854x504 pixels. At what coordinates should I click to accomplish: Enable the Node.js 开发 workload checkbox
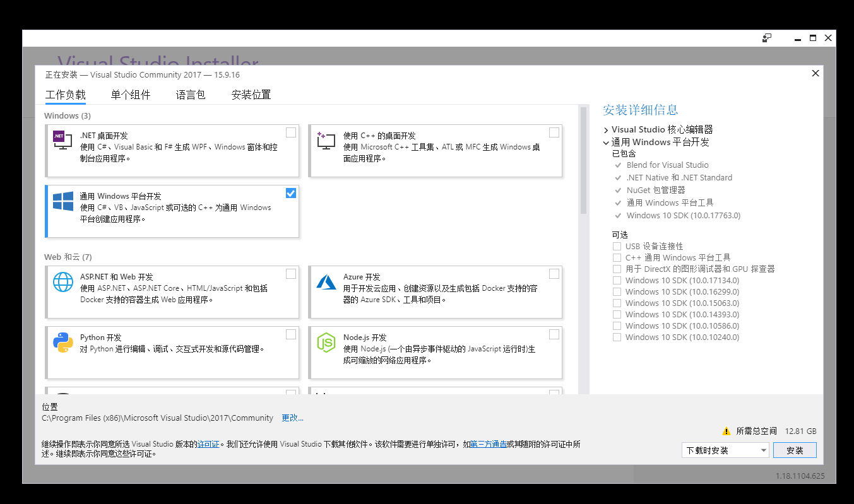(x=554, y=334)
